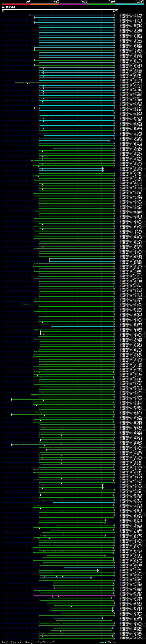This screenshot has height=644, width=146.
Task: Click the cyan alignment bar for UniRef100_C6JT39
Action: click(x=74, y=140)
